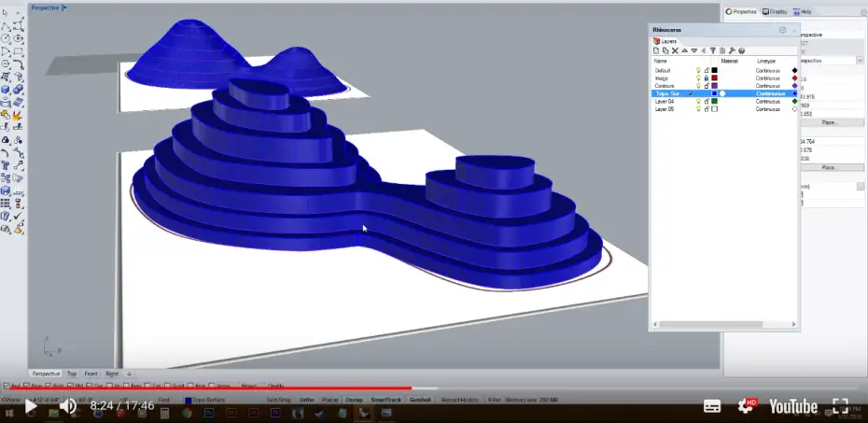Viewport: 868px width, 423px height.
Task: Open the Rhinoceros panel gear options
Action: click(x=783, y=30)
